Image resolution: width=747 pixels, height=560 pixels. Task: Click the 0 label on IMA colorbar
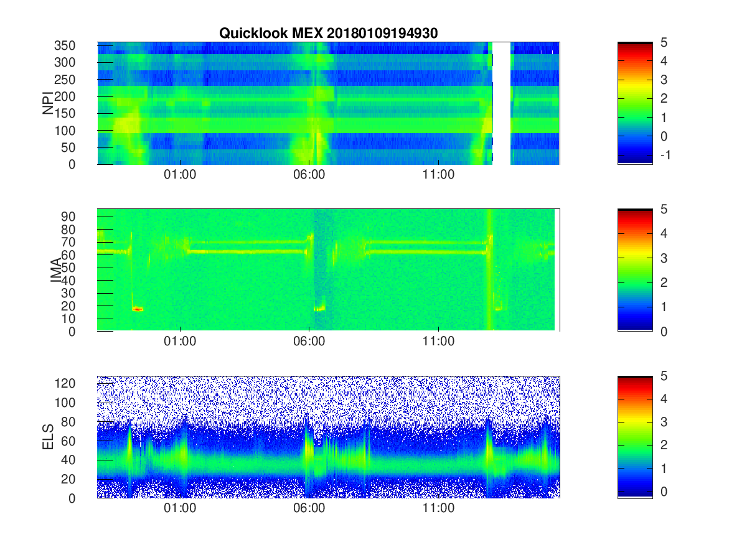tap(664, 331)
